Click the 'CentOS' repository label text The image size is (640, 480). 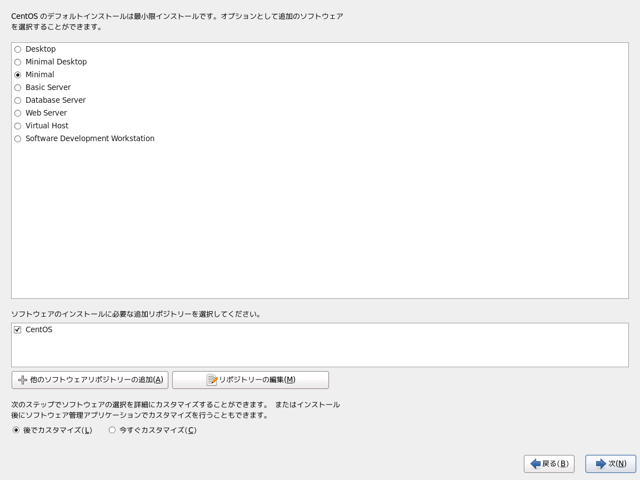point(39,329)
